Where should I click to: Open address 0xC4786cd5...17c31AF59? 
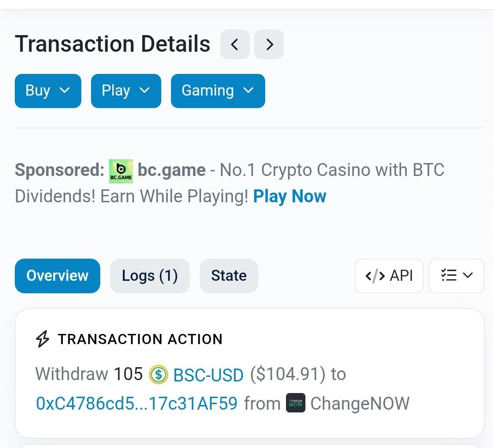pyautogui.click(x=137, y=404)
